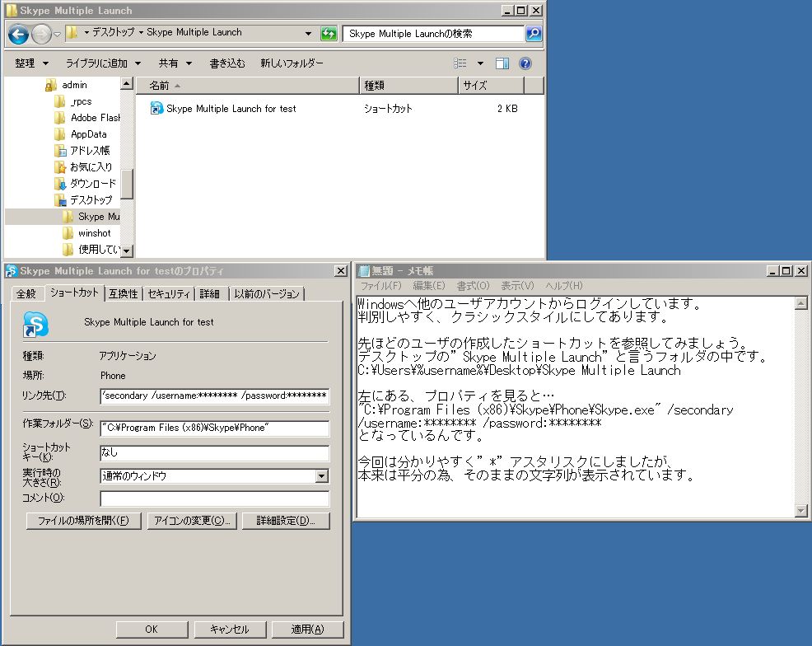Select アドレス帳 folder in tree
Image resolution: width=812 pixels, height=646 pixels.
(82, 151)
